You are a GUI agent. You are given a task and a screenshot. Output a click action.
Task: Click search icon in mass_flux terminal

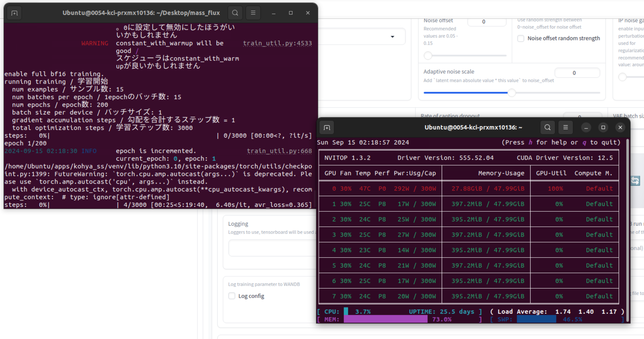235,13
